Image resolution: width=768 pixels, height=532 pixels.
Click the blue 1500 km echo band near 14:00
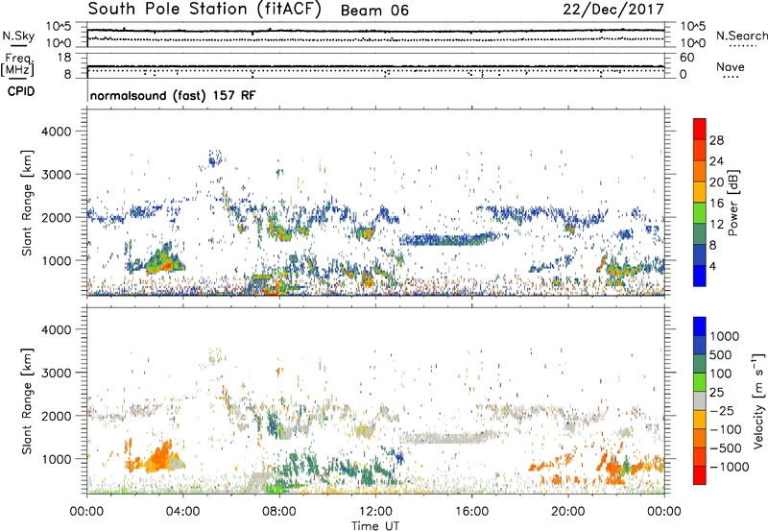[448, 239]
